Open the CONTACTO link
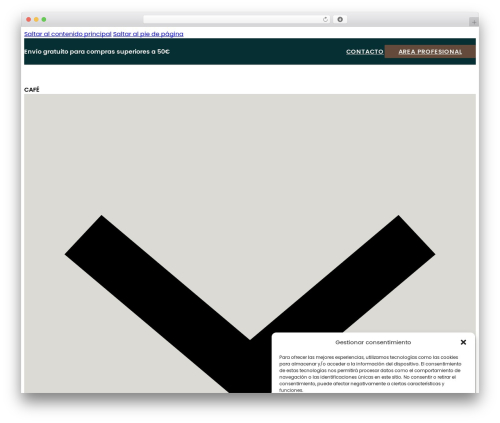The image size is (500, 423). [365, 52]
